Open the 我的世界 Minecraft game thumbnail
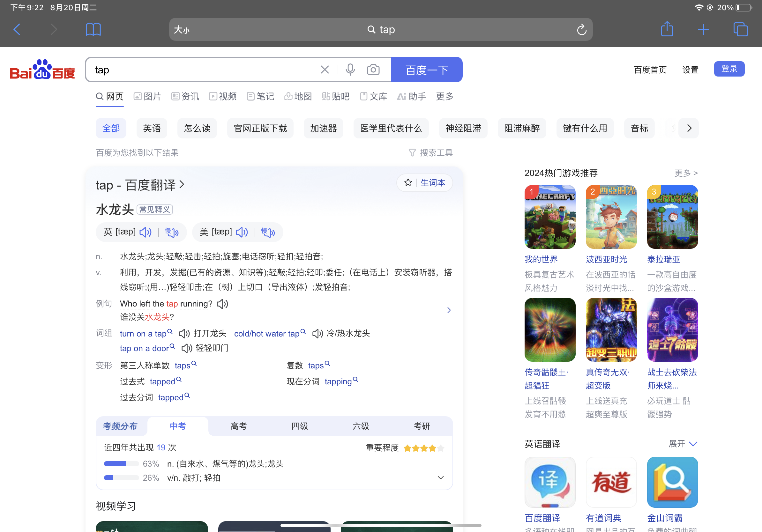Image resolution: width=762 pixels, height=532 pixels. tap(549, 217)
